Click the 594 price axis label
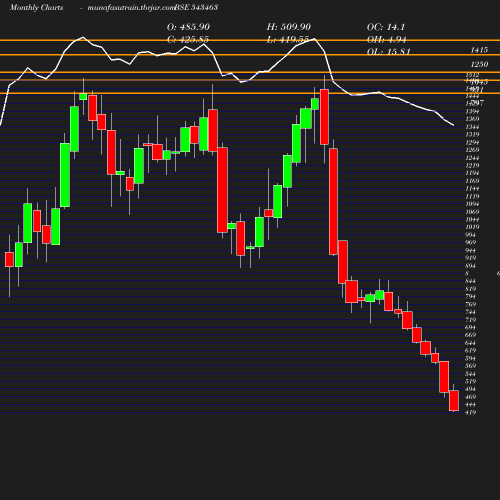 (x=470, y=358)
